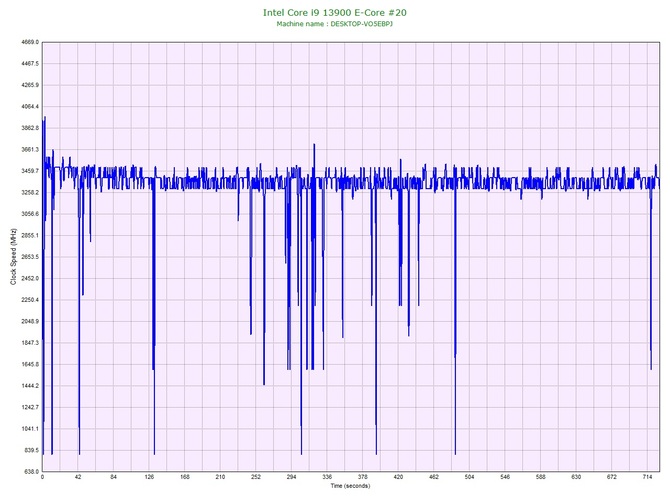Click the 1242.7 y-axis tick label
Image resolution: width=670 pixels, height=503 pixels.
click(x=30, y=407)
